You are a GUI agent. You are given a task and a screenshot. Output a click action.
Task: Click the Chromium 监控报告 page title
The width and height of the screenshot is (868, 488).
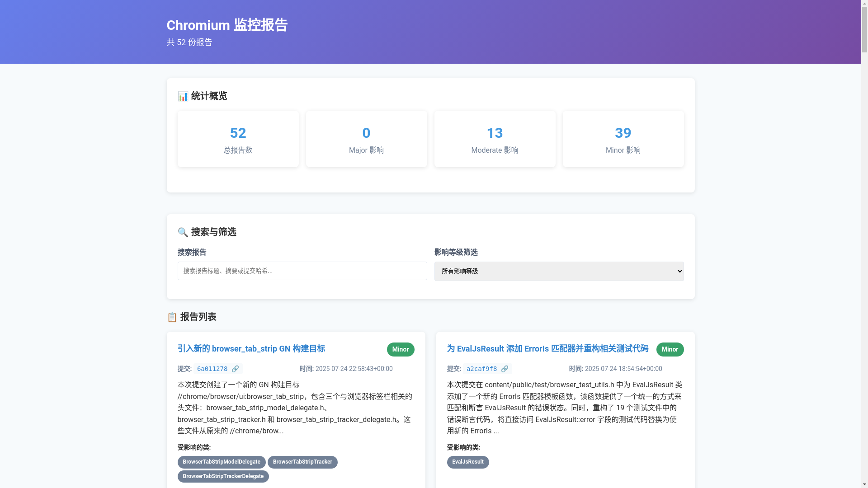[227, 25]
